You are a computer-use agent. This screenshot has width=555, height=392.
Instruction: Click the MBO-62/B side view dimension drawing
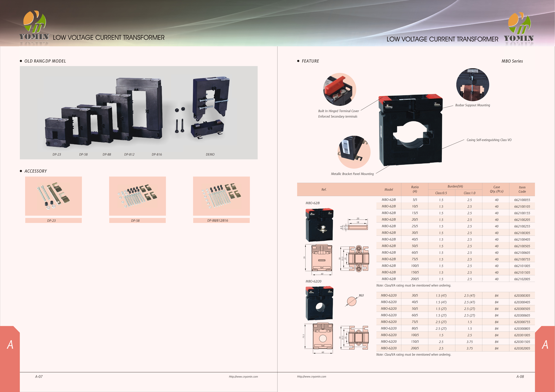tap(354, 259)
